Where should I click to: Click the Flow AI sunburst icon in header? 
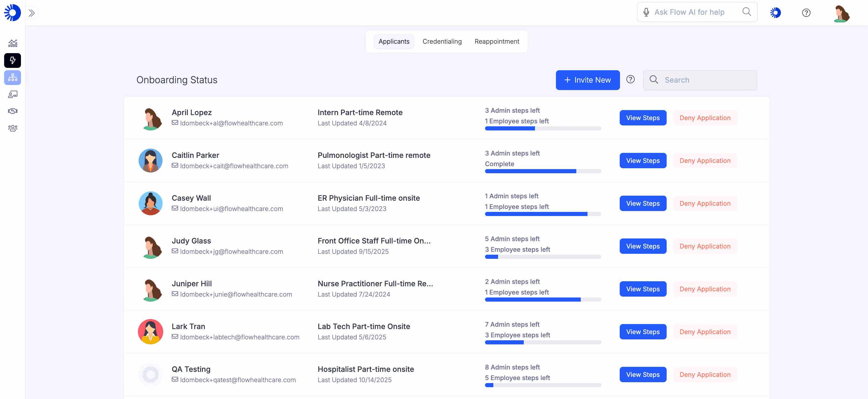point(775,13)
